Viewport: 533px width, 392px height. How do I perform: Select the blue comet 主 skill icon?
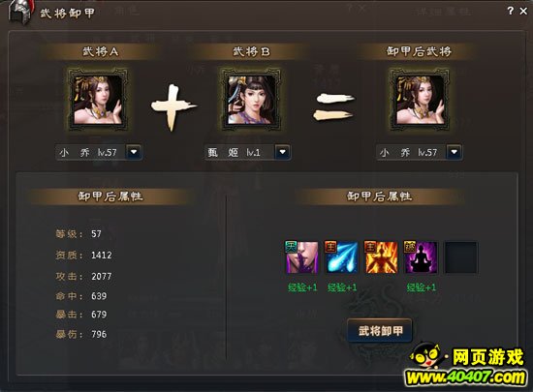click(x=341, y=257)
